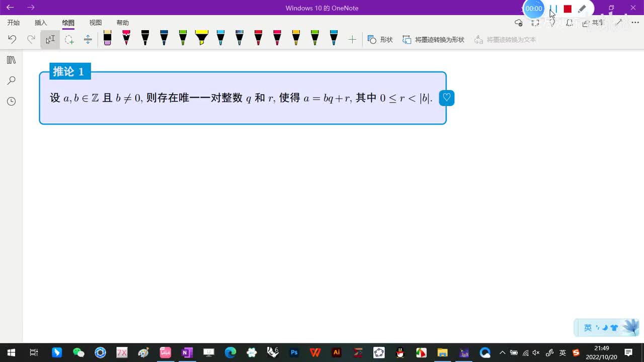
Task: Click 将墨迹转换为文本 (Ink to Text)
Action: coord(505,39)
